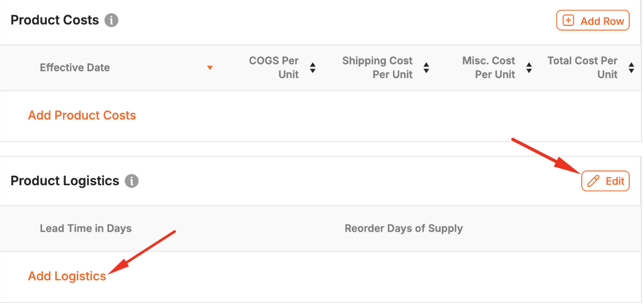Select the Effective Date column header label

pyautogui.click(x=75, y=68)
